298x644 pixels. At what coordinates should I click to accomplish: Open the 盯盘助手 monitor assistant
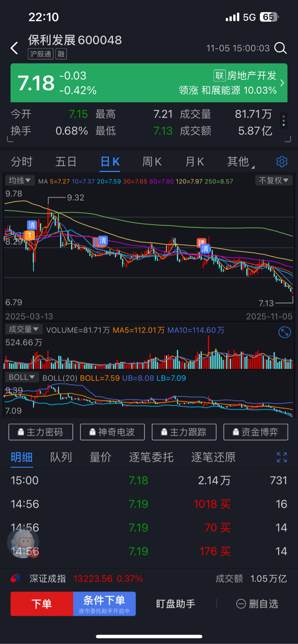coord(176,604)
